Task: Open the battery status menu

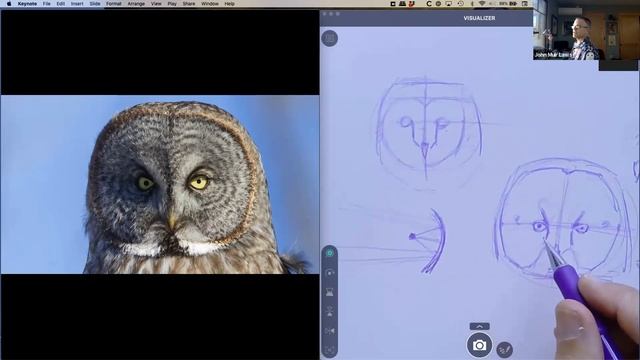Action: pos(513,4)
